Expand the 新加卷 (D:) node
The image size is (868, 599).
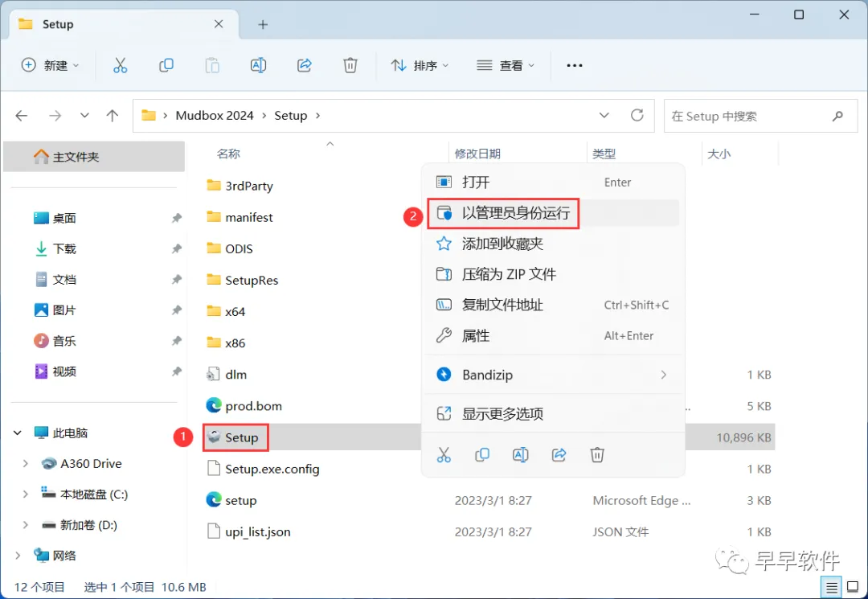[26, 524]
